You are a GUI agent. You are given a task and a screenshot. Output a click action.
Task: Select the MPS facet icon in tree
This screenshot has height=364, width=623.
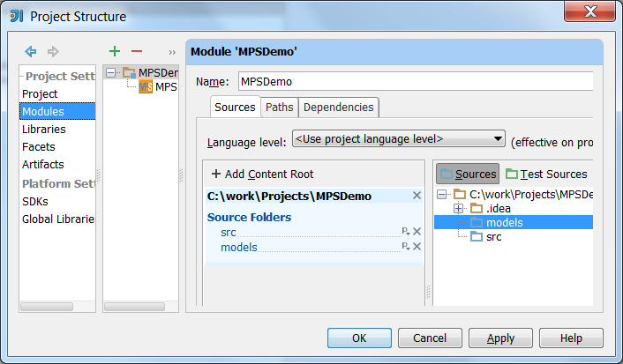(x=146, y=87)
